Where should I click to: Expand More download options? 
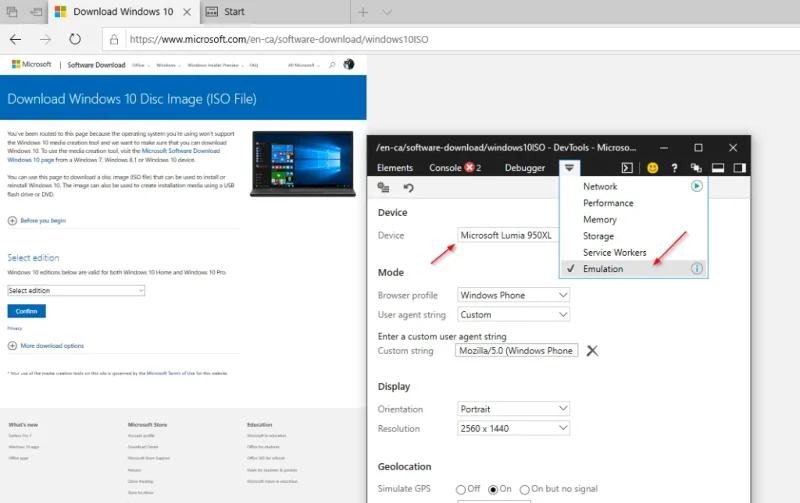coord(46,345)
